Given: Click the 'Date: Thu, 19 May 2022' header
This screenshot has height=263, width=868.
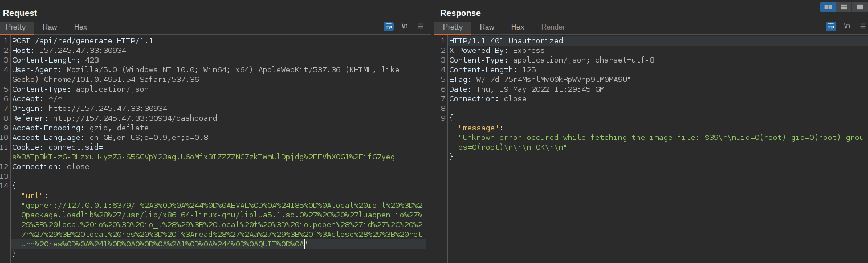Looking at the screenshot, I should coord(529,89).
